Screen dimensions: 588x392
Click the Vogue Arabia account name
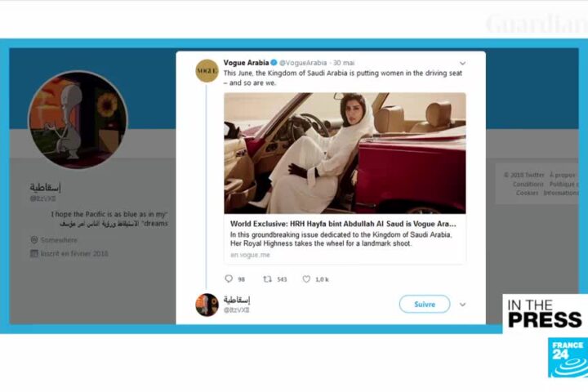point(246,63)
